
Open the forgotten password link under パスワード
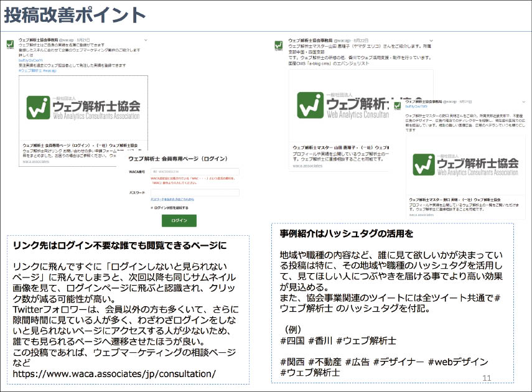click(x=172, y=199)
